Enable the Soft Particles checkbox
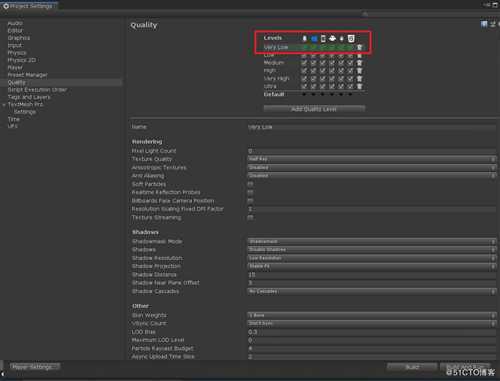 [x=250, y=184]
